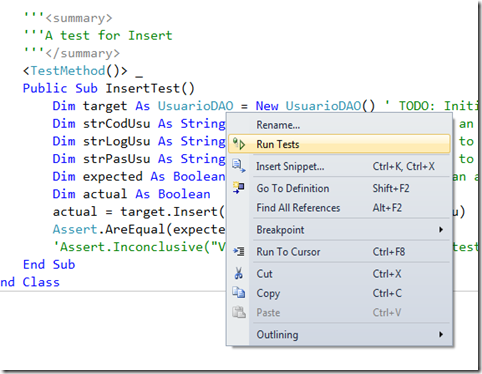
Task: Click the 'Public Sub' keywords
Action: pos(60,88)
